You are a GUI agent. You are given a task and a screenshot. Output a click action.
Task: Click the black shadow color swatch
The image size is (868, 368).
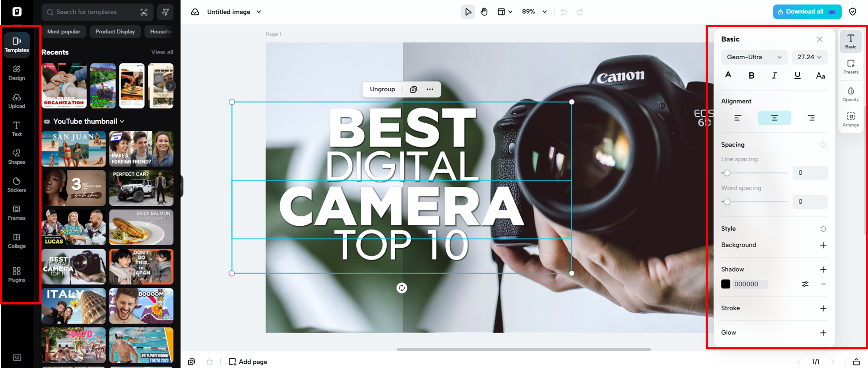[x=726, y=284]
